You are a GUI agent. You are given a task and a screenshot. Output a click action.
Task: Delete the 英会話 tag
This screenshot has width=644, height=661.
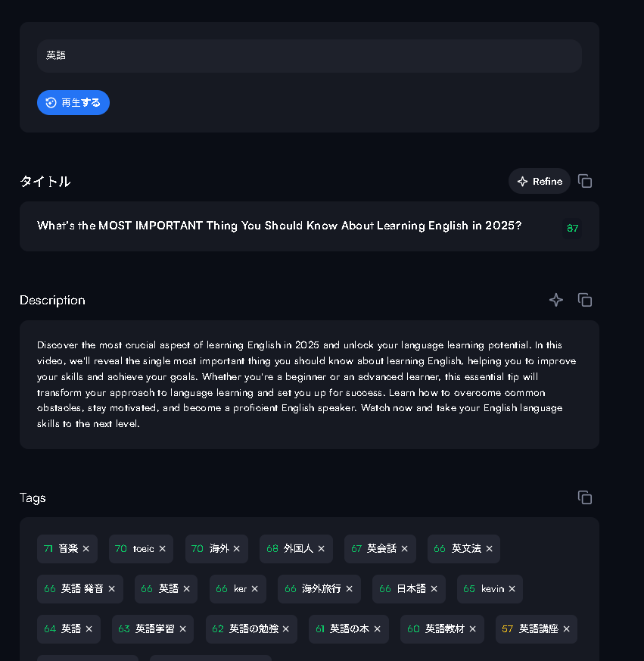coord(405,549)
